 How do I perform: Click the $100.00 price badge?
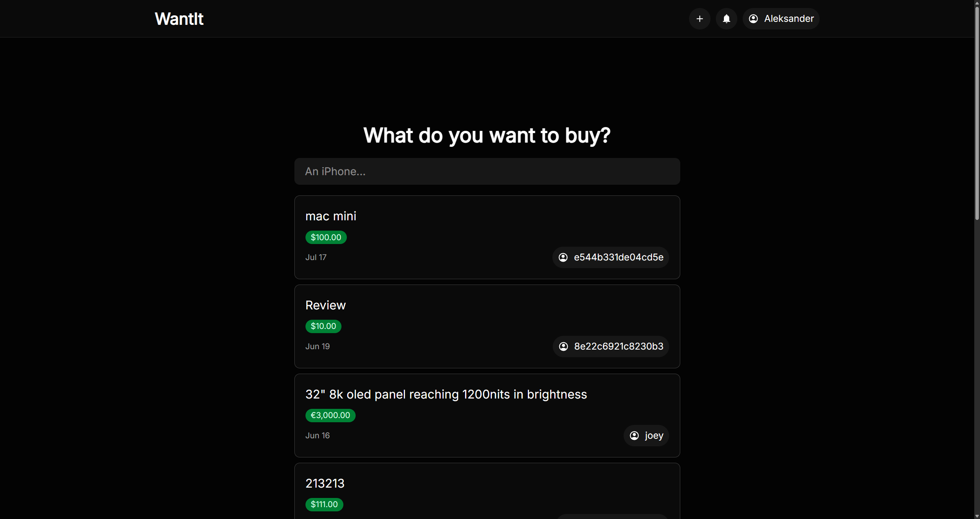[326, 237]
